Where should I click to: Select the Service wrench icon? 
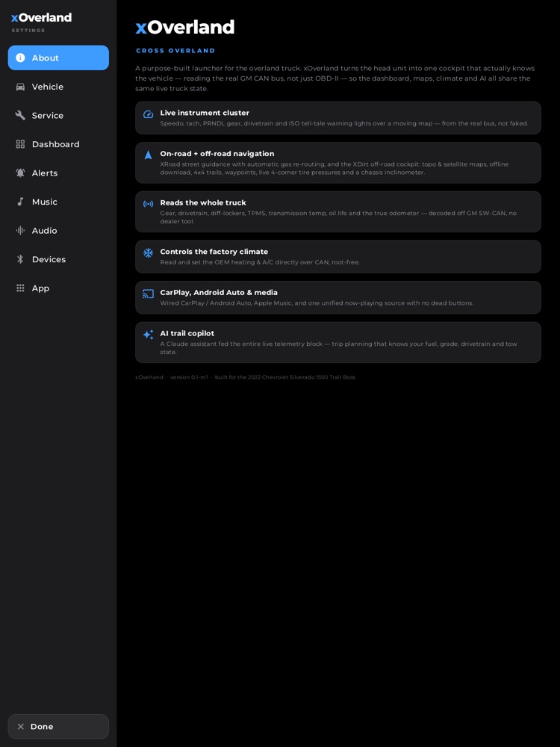point(20,115)
